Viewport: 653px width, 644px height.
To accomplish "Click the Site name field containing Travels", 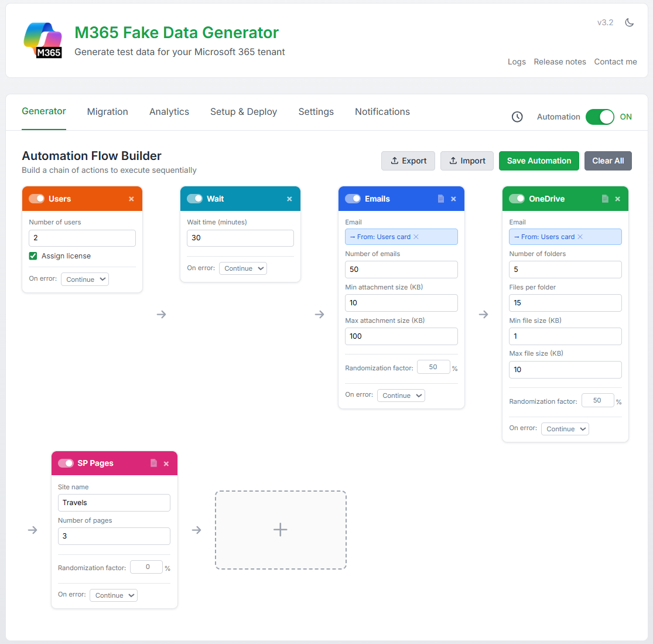I will 114,503.
